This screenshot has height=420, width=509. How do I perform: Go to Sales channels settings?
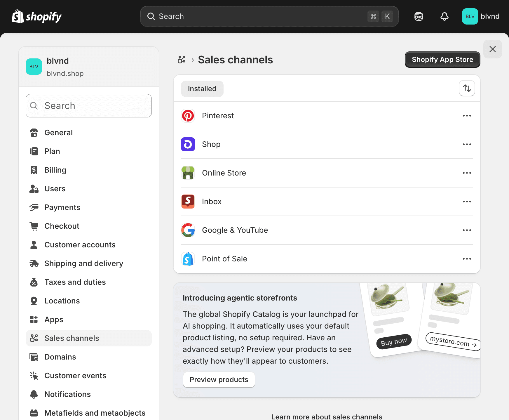(x=89, y=338)
